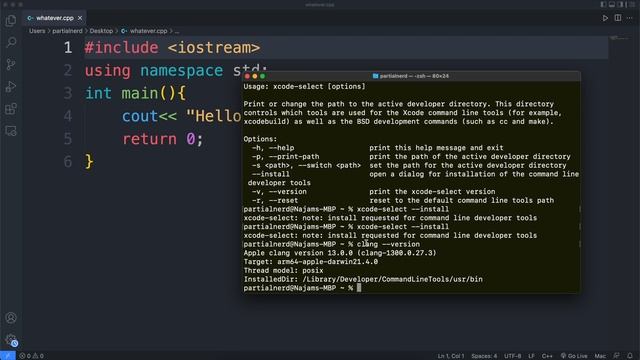Click the Desktop breadcrumb segment
The image size is (640, 360).
[x=101, y=31]
